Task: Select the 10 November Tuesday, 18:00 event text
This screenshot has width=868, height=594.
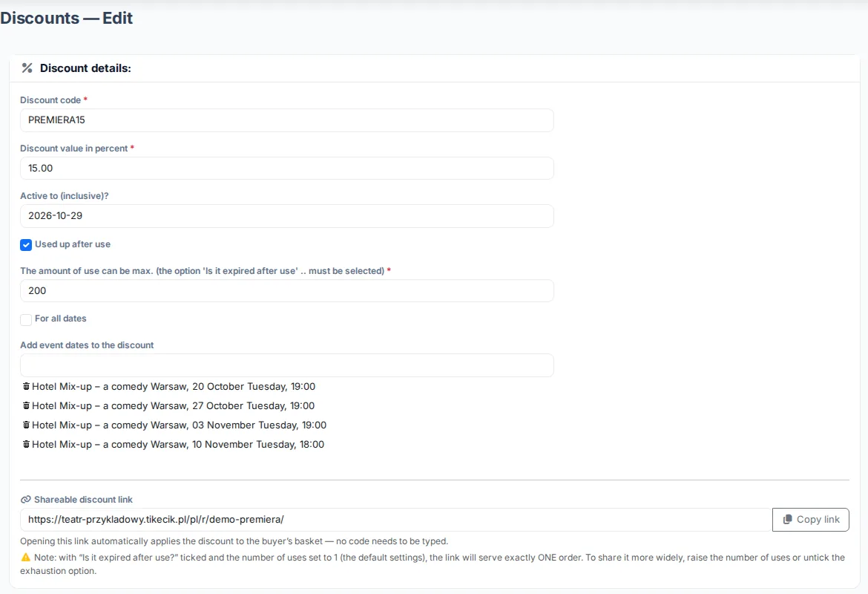Action: tap(178, 445)
